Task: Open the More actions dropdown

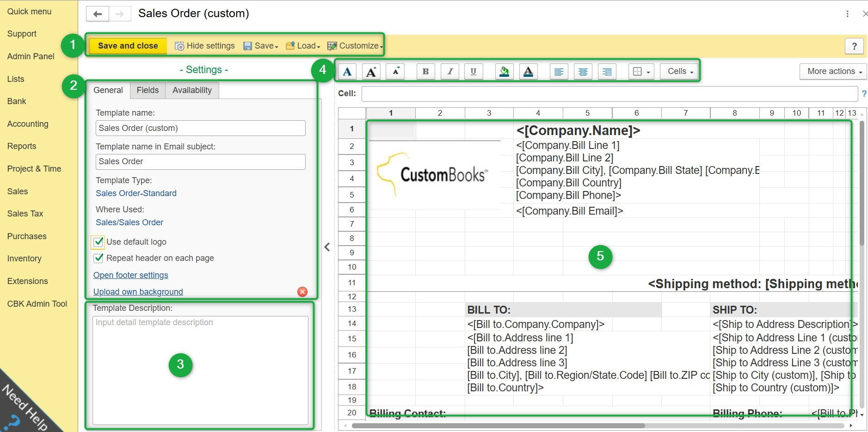Action: (x=834, y=72)
